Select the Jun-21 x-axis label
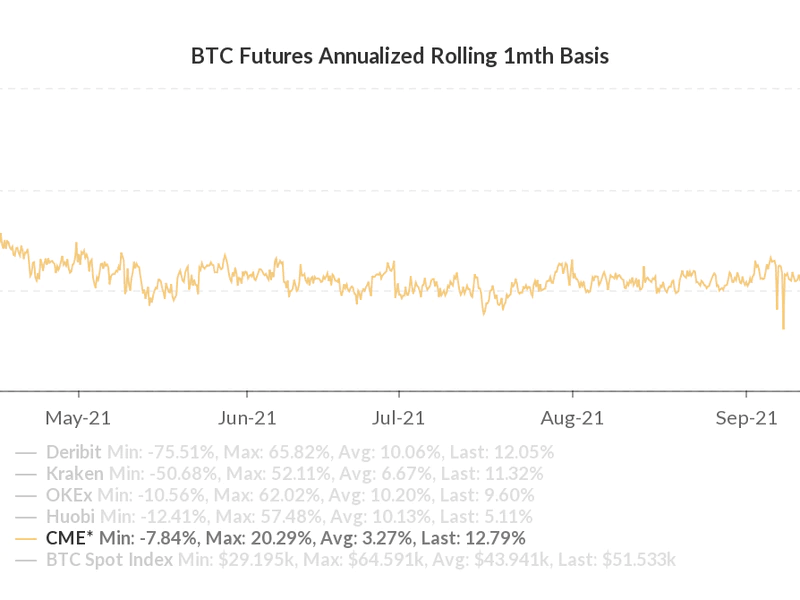 [247, 417]
